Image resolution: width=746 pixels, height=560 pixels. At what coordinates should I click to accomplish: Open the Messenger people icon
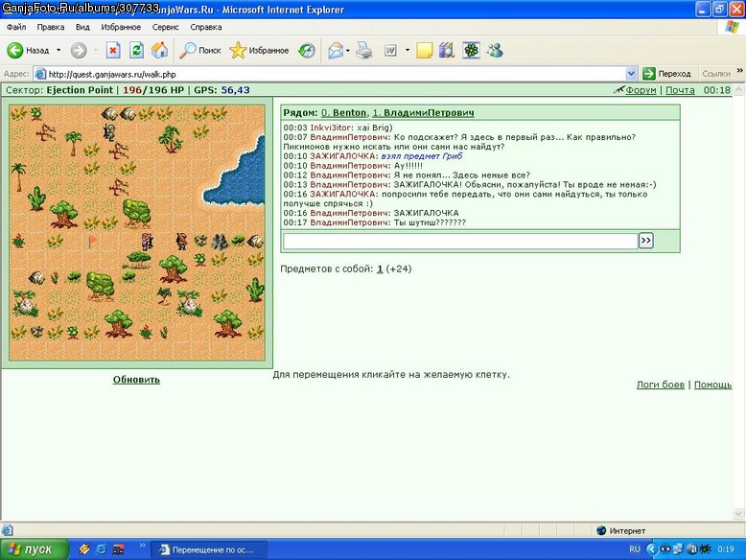496,50
